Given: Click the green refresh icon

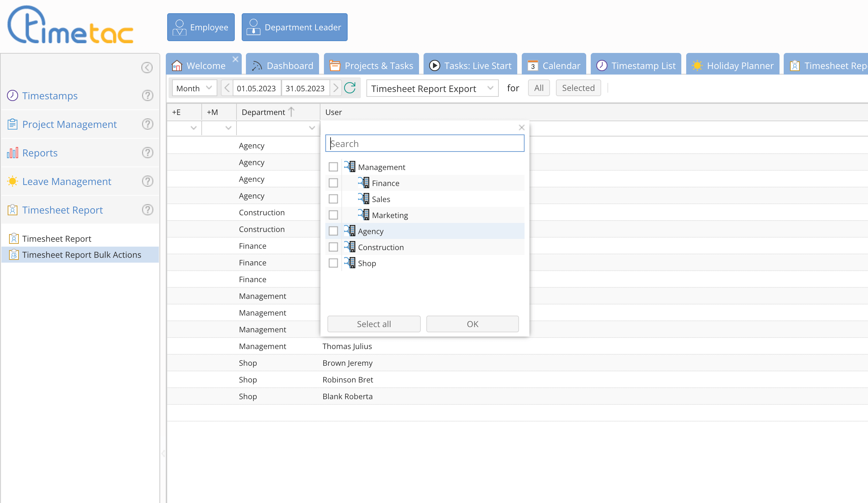Looking at the screenshot, I should tap(350, 88).
